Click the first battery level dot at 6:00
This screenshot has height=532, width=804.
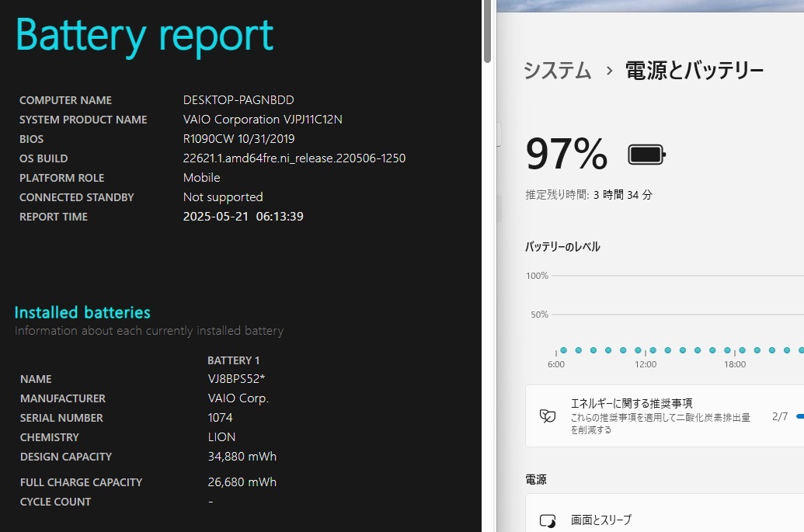pos(563,350)
